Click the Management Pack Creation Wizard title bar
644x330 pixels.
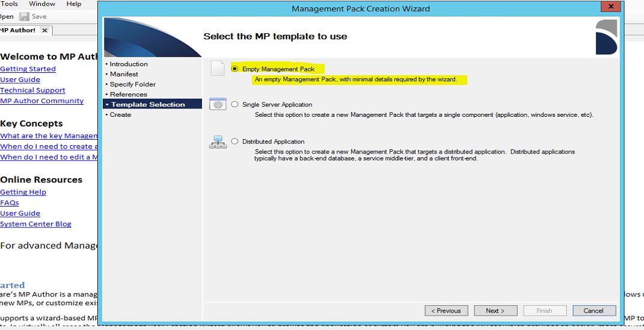[x=361, y=8]
